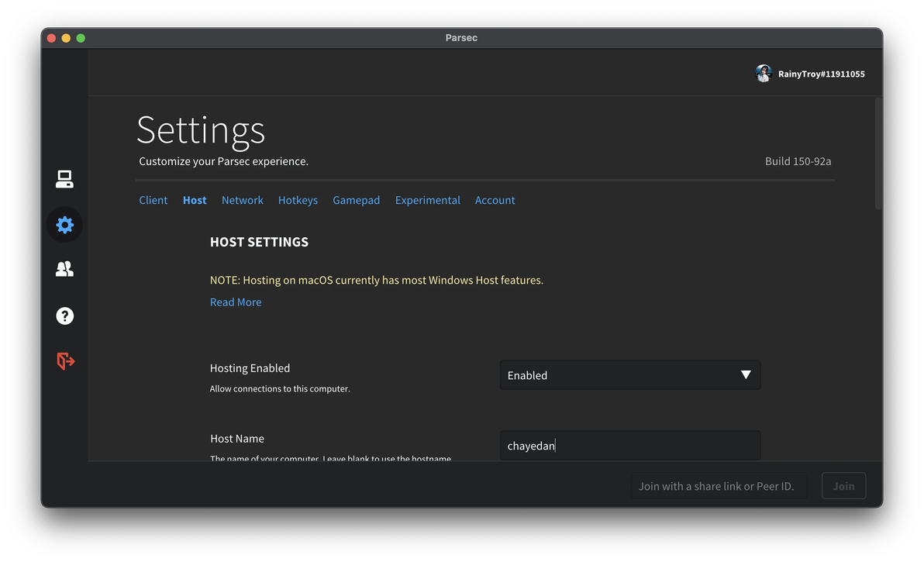Image resolution: width=924 pixels, height=562 pixels.
Task: Click the Host Name text field
Action: pos(629,446)
